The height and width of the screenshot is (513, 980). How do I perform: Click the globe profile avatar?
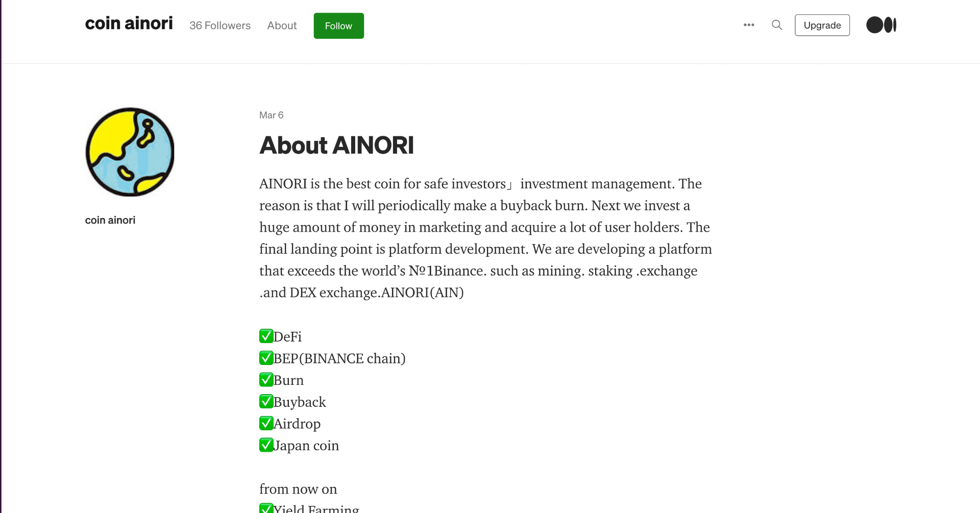pyautogui.click(x=130, y=152)
